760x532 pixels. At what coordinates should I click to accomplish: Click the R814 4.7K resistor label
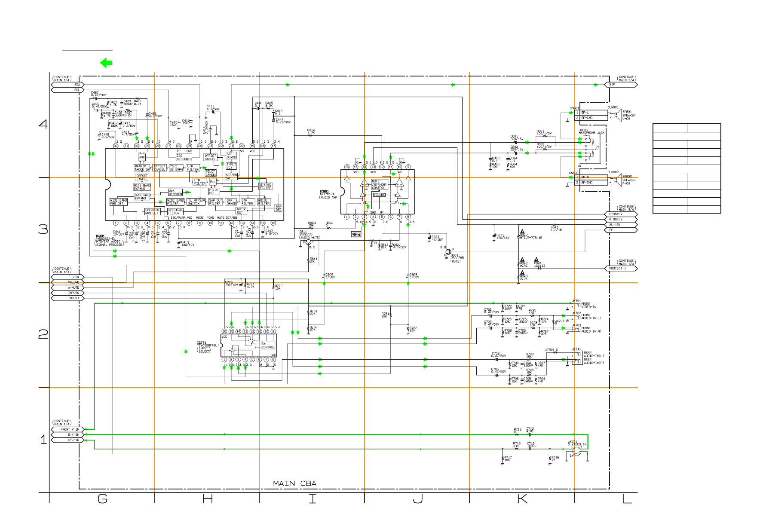click(x=311, y=131)
